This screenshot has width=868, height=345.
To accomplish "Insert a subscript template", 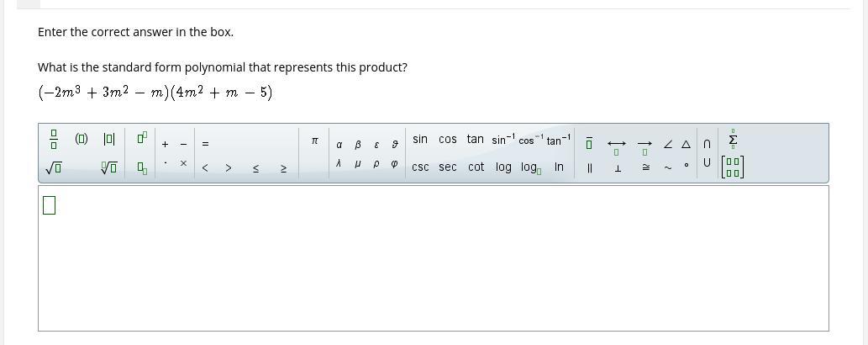I will click(142, 168).
